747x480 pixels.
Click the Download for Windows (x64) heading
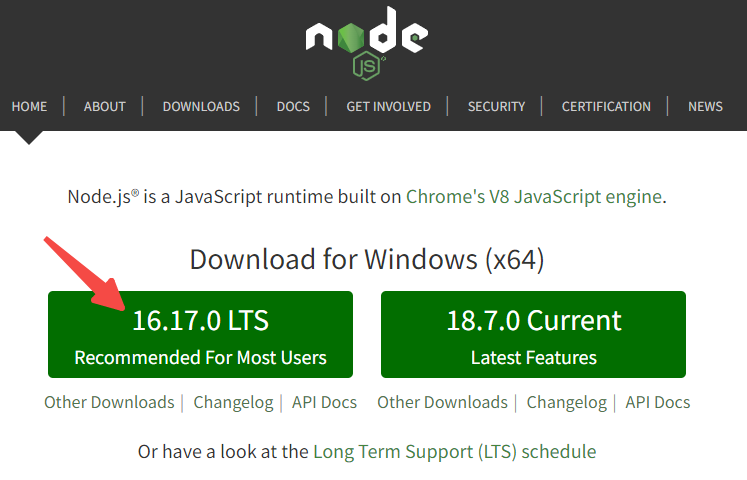(367, 260)
